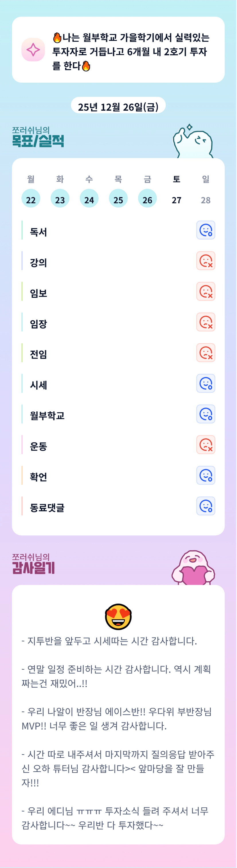Click the 운동 sad face status icon
The width and height of the screenshot is (237, 868).
(205, 445)
